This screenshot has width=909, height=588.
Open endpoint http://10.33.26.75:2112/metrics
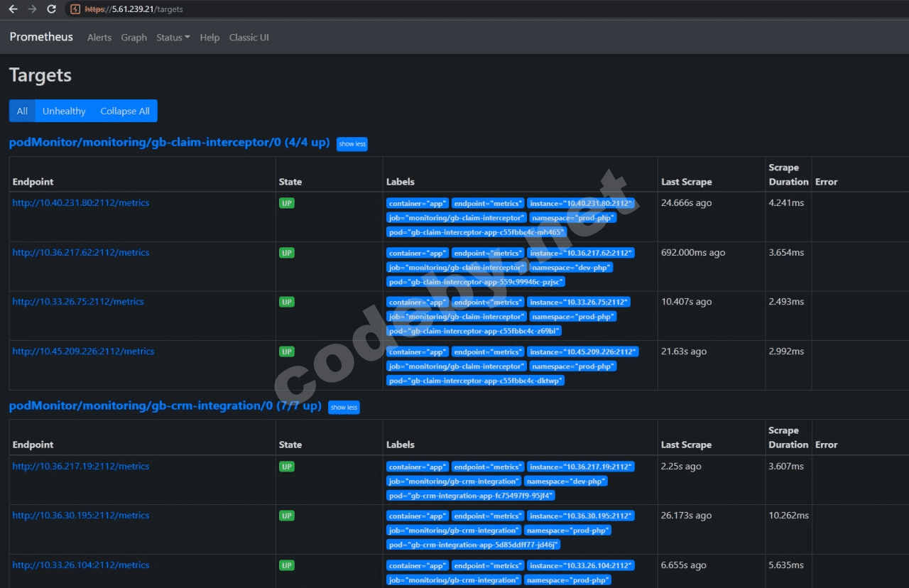coord(78,301)
